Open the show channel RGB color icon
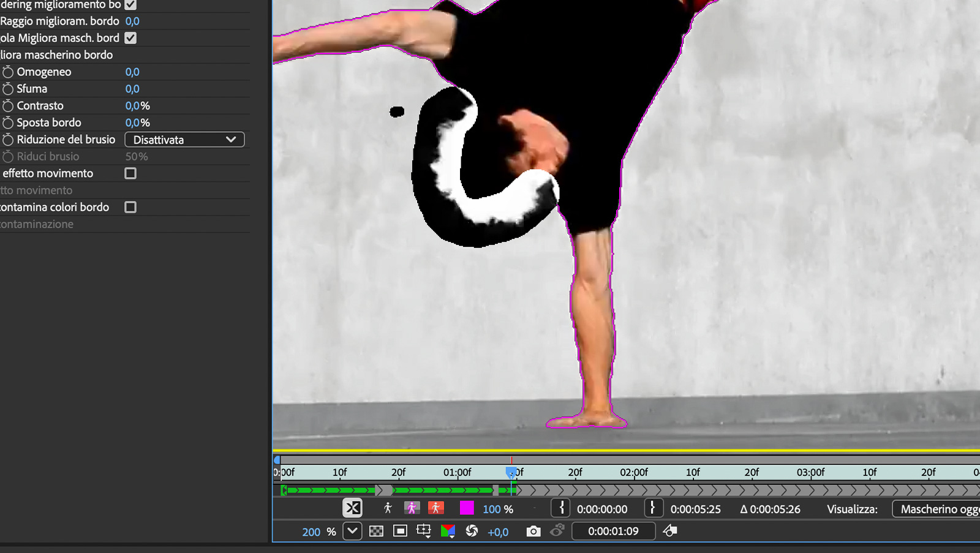 (x=448, y=531)
